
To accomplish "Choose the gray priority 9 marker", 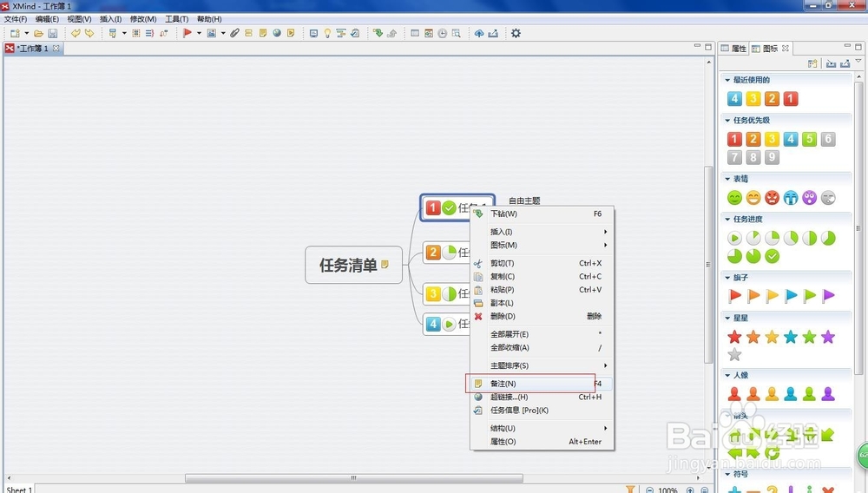I will (x=772, y=157).
